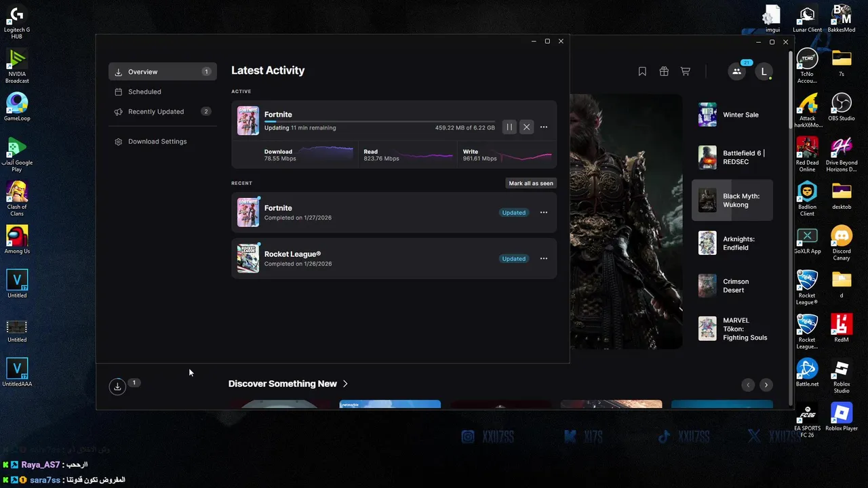Click the downloads icon at bottom left
Screen dimensions: 868x488
click(117, 386)
